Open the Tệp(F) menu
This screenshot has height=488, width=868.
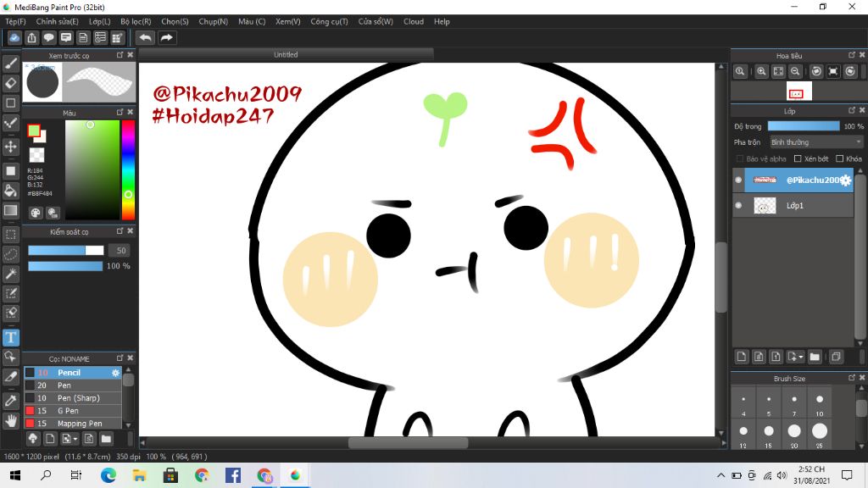(15, 21)
